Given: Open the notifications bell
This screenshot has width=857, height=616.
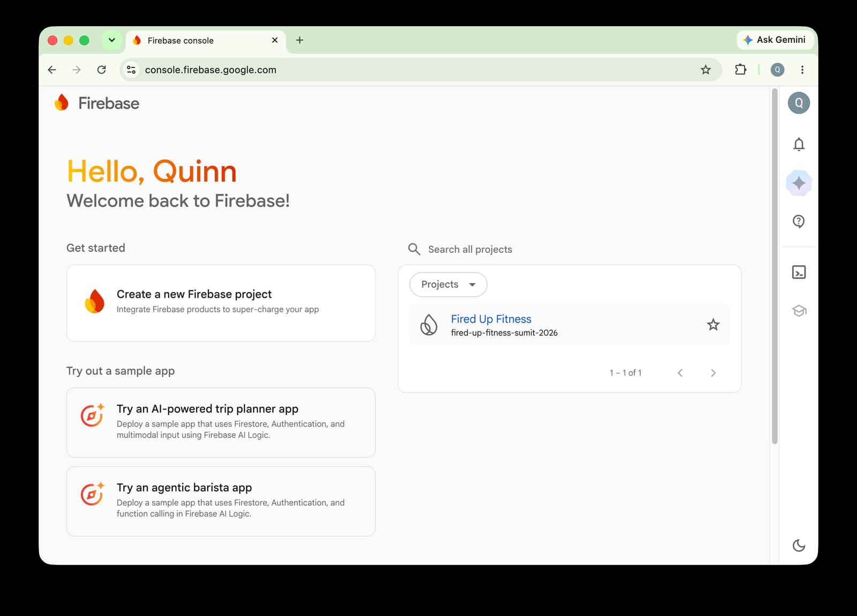Looking at the screenshot, I should tap(799, 144).
